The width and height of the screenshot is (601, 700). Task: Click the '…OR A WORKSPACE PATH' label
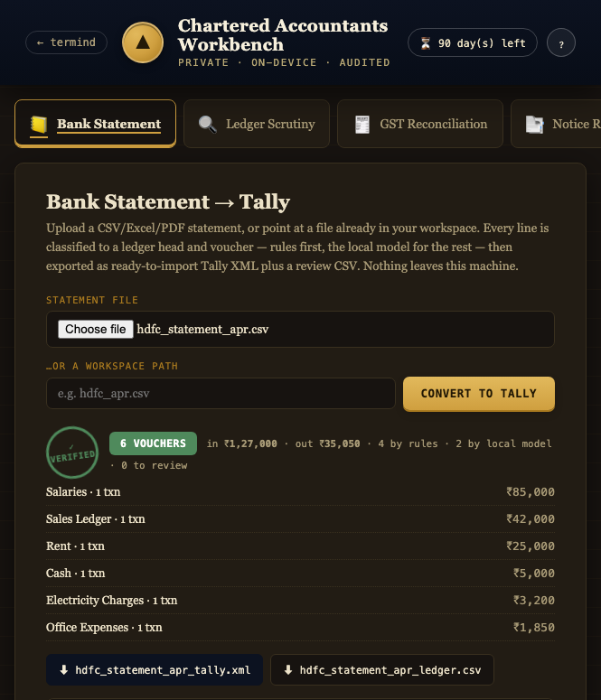(x=112, y=366)
